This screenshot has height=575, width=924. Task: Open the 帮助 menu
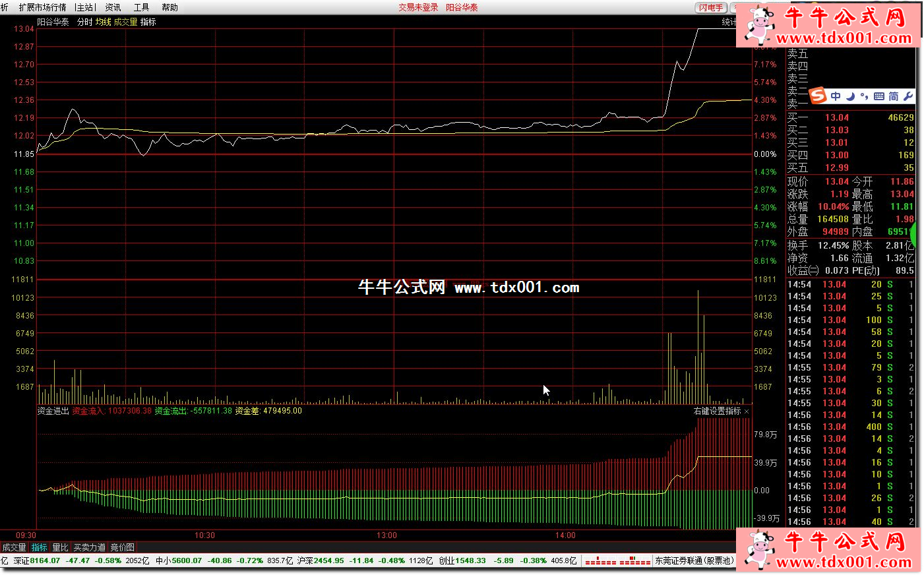[x=169, y=7]
